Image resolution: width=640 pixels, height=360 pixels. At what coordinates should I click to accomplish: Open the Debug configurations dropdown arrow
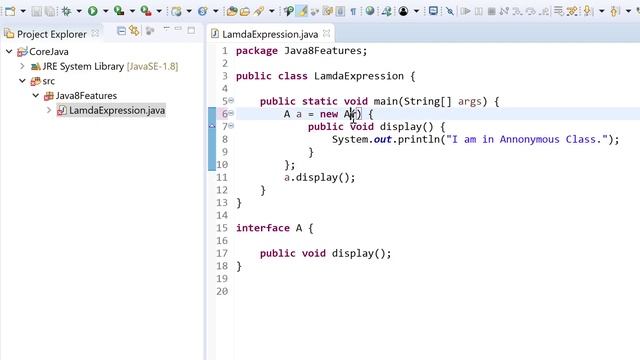(x=79, y=11)
